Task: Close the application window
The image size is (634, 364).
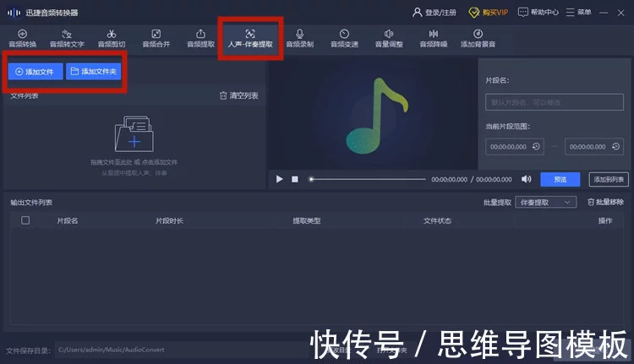Action: click(621, 13)
